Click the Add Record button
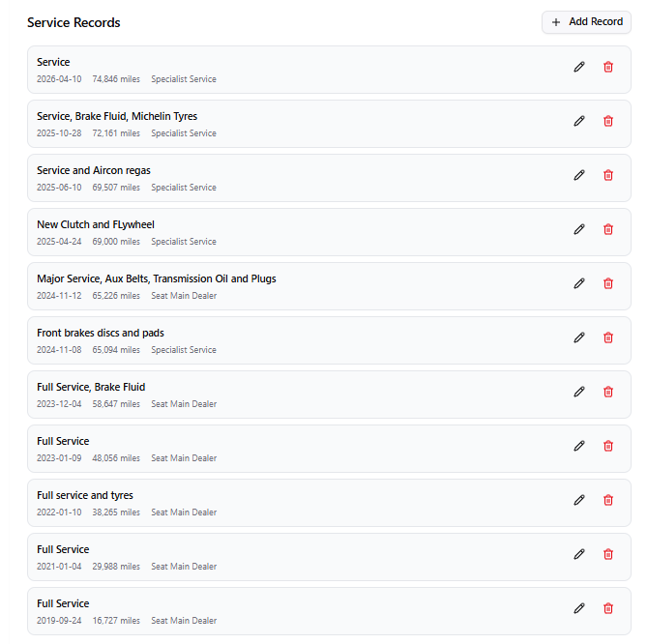The width and height of the screenshot is (648, 644). click(x=586, y=22)
